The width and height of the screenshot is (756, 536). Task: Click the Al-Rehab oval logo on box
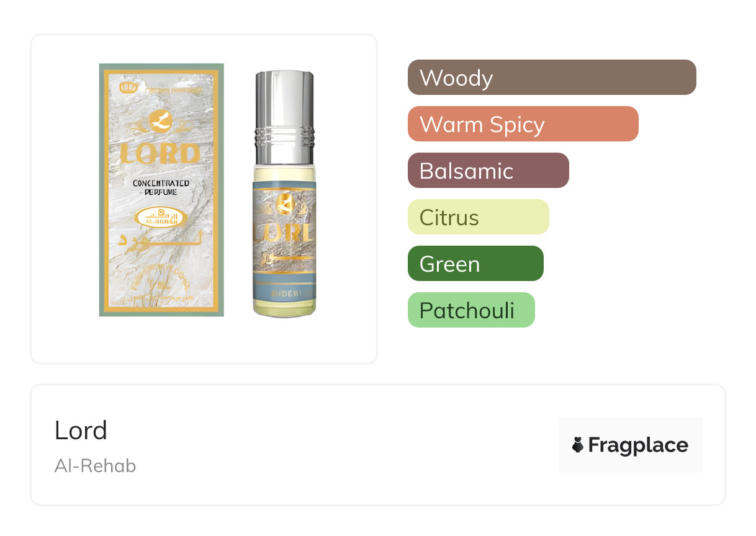tap(161, 218)
